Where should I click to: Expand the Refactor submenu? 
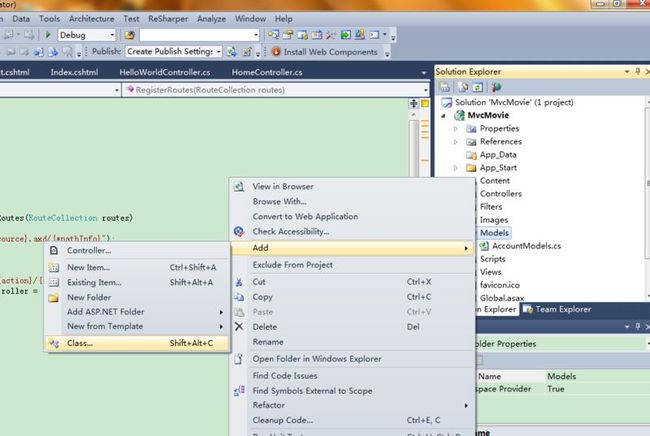[352, 405]
